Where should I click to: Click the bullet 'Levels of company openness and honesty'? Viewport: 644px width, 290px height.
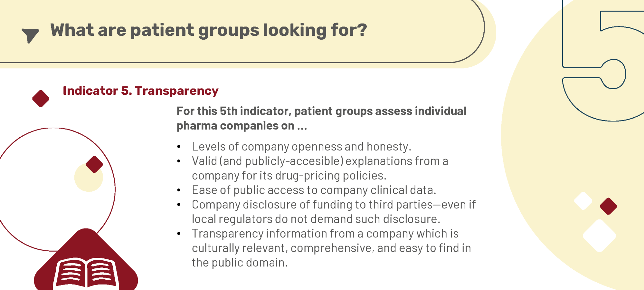301,147
